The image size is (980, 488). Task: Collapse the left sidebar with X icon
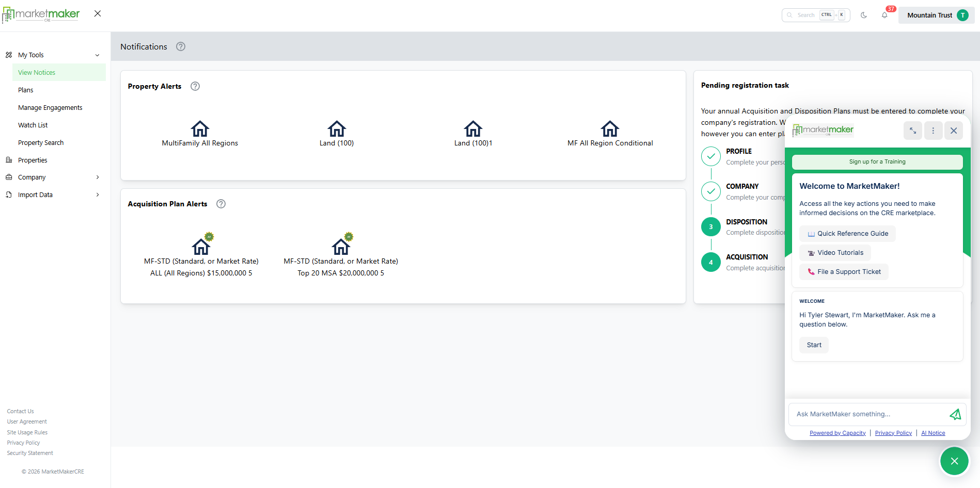coord(98,14)
